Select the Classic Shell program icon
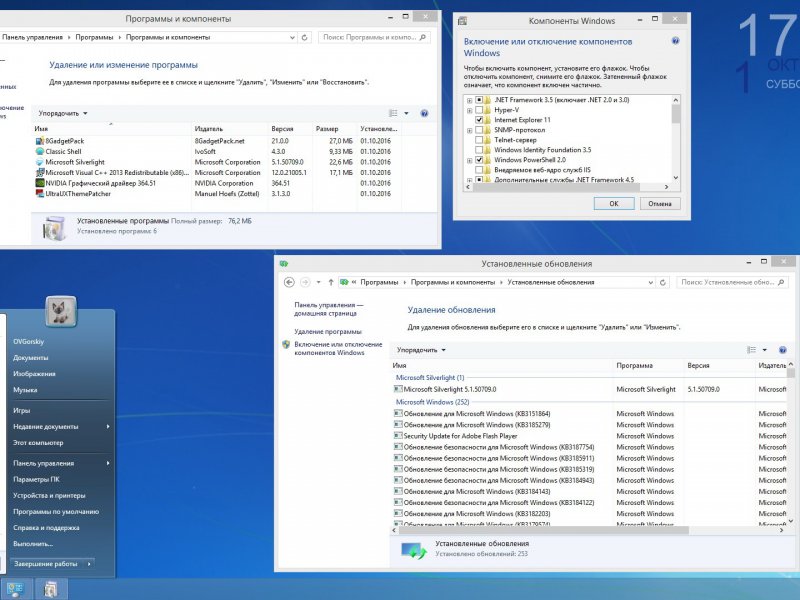Image resolution: width=800 pixels, height=600 pixels. tap(40, 152)
